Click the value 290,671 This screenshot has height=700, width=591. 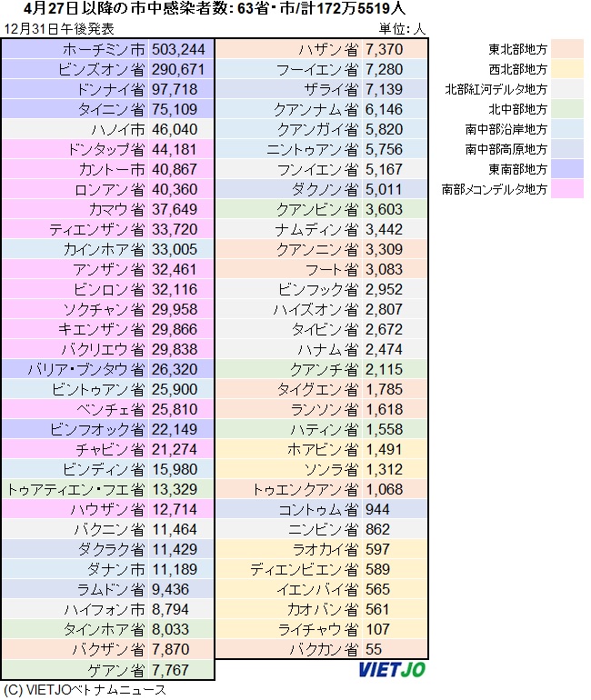tap(178, 70)
